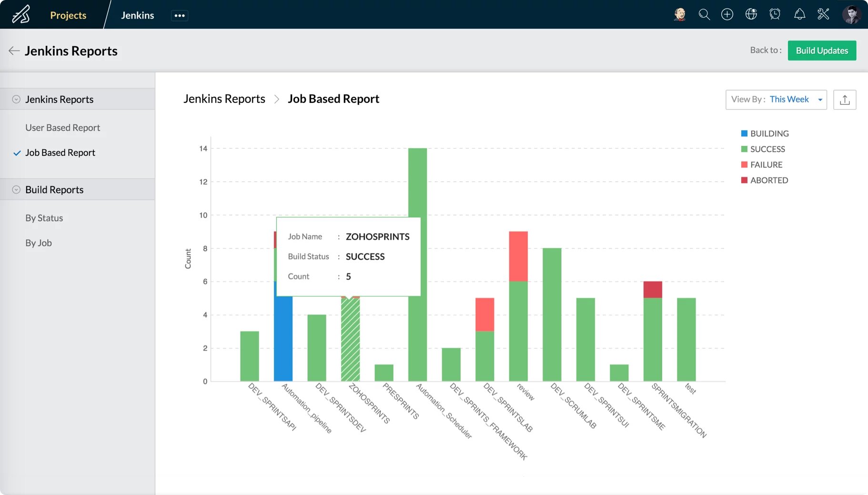Click the plus icon to add new
This screenshot has width=868, height=495.
click(727, 14)
